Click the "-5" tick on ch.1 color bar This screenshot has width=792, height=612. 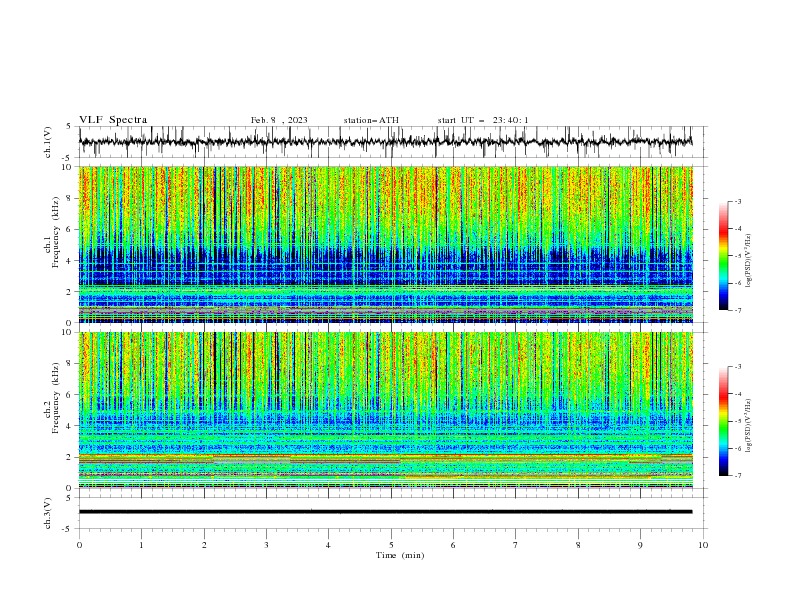pos(738,256)
